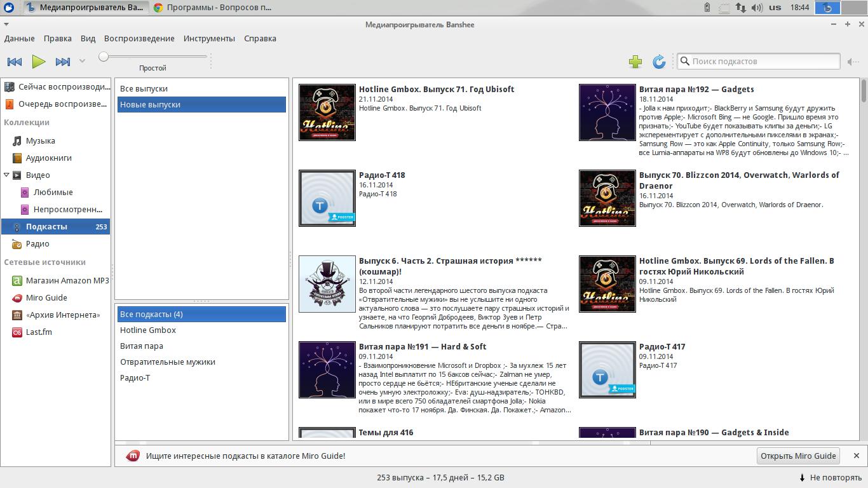This screenshot has height=488, width=868.
Task: Click Banshee taskbar window button
Action: coord(86,8)
